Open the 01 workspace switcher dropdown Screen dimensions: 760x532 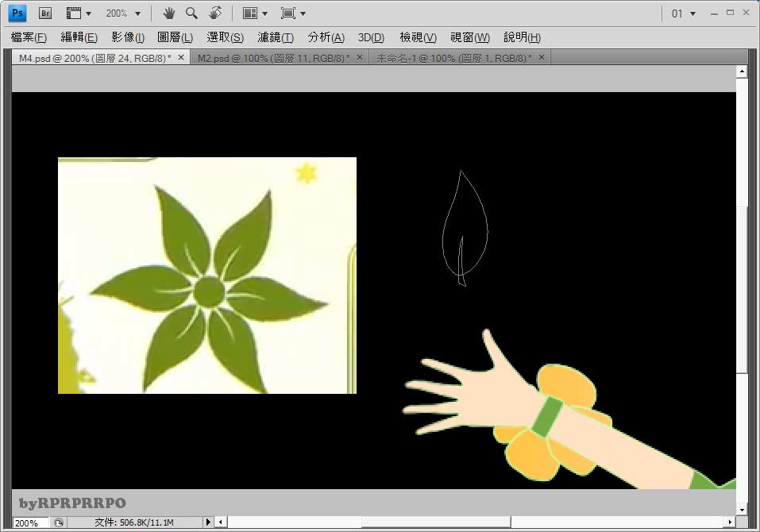[x=684, y=13]
